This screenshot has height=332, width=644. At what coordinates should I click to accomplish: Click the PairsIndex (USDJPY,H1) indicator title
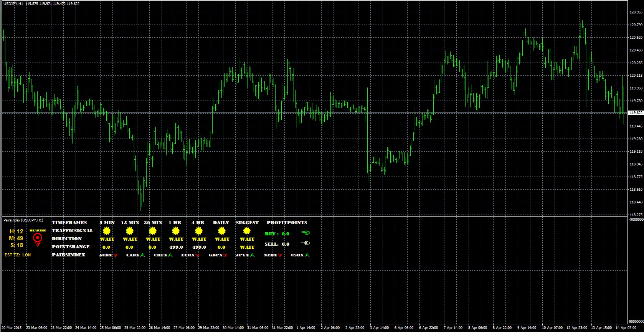coord(23,220)
